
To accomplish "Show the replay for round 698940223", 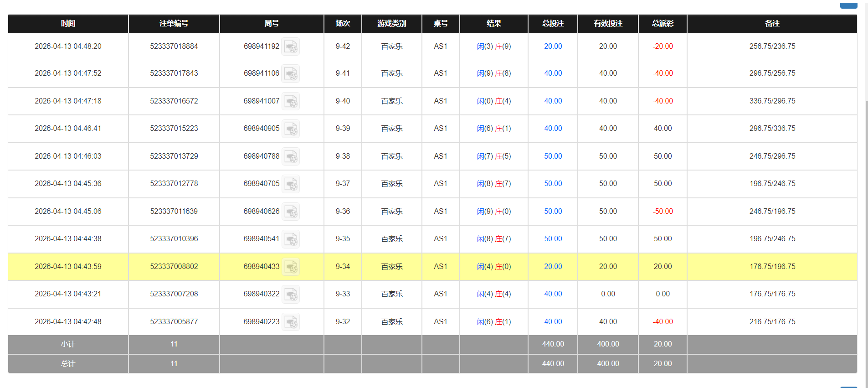I will point(291,322).
